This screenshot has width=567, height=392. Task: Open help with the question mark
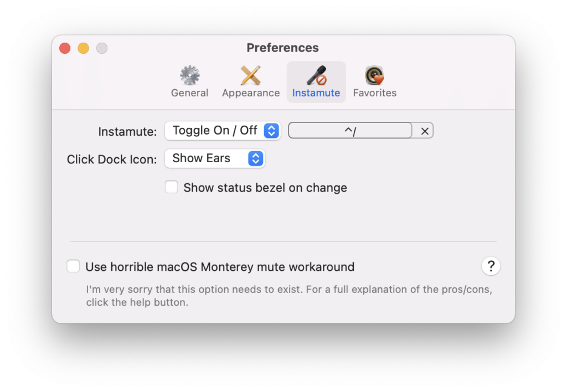point(491,266)
